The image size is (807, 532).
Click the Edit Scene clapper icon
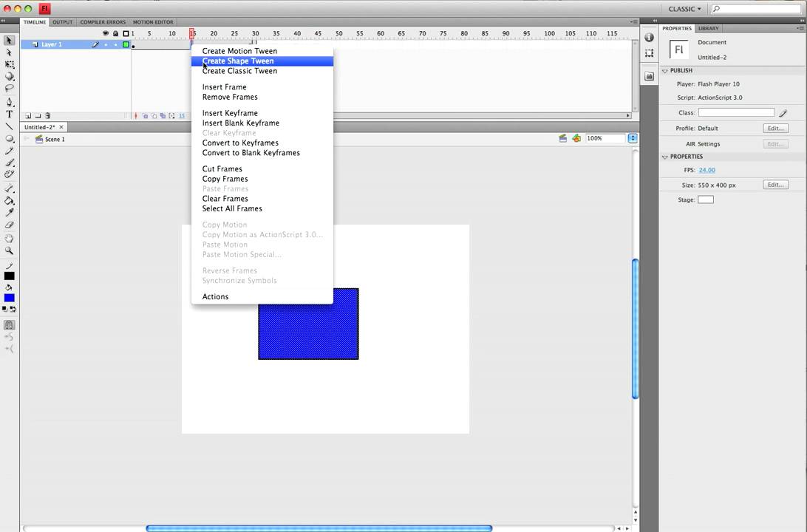563,138
